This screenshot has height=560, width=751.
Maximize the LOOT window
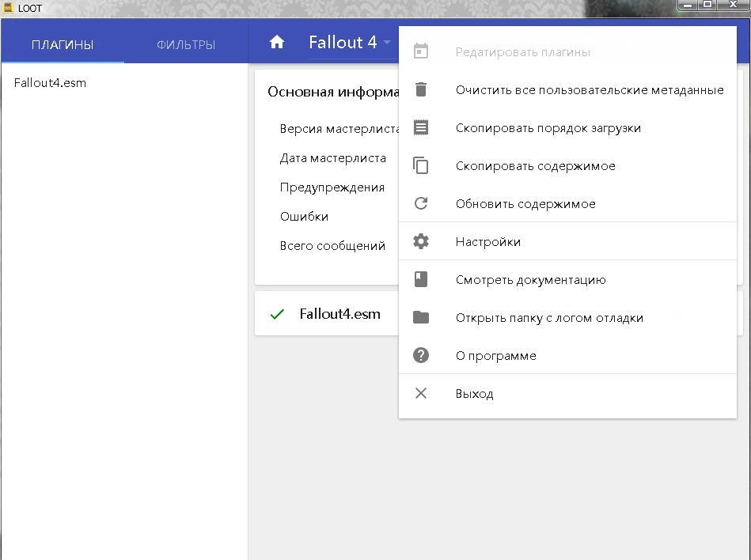(x=707, y=6)
